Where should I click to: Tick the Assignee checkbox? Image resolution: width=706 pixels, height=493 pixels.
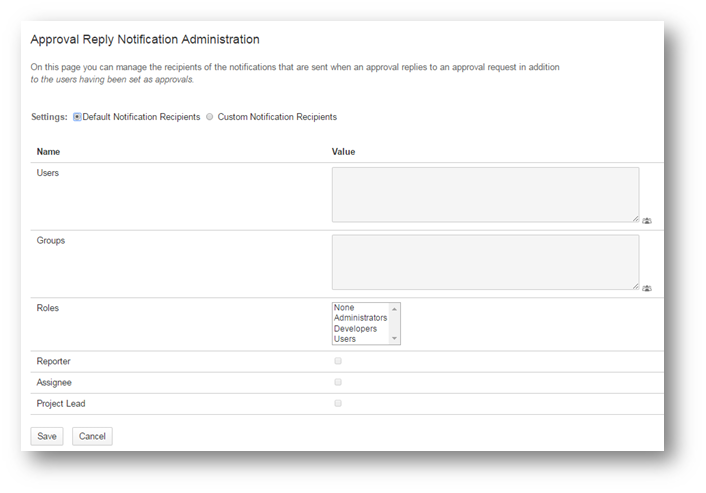pos(338,382)
